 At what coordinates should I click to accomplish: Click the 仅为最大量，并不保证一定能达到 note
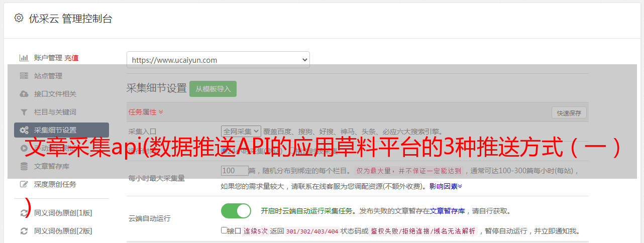[409, 171]
